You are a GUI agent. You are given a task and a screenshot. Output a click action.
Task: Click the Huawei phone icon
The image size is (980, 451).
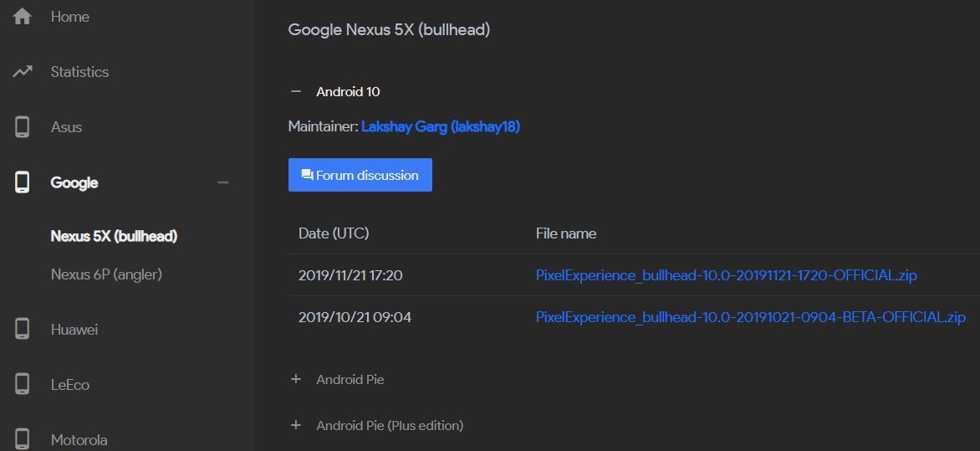pyautogui.click(x=22, y=329)
